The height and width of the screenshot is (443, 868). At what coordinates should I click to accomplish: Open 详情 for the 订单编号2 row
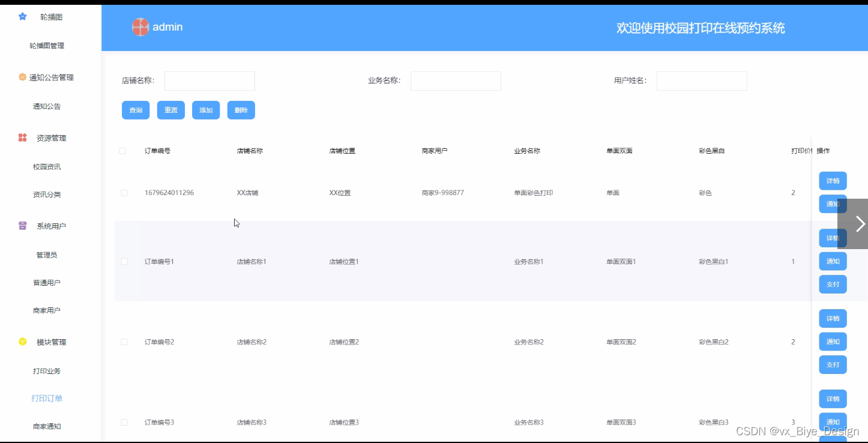pos(833,318)
